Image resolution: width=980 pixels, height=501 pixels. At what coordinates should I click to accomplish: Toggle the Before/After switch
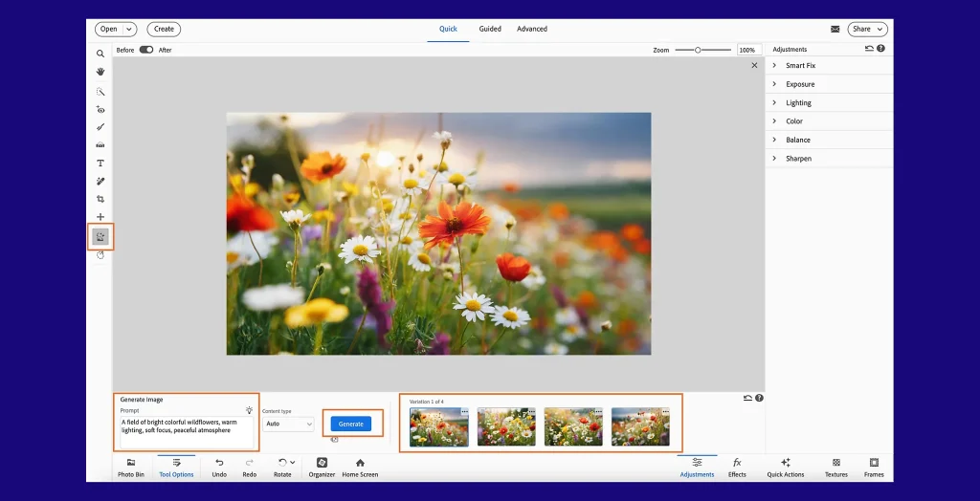[146, 50]
